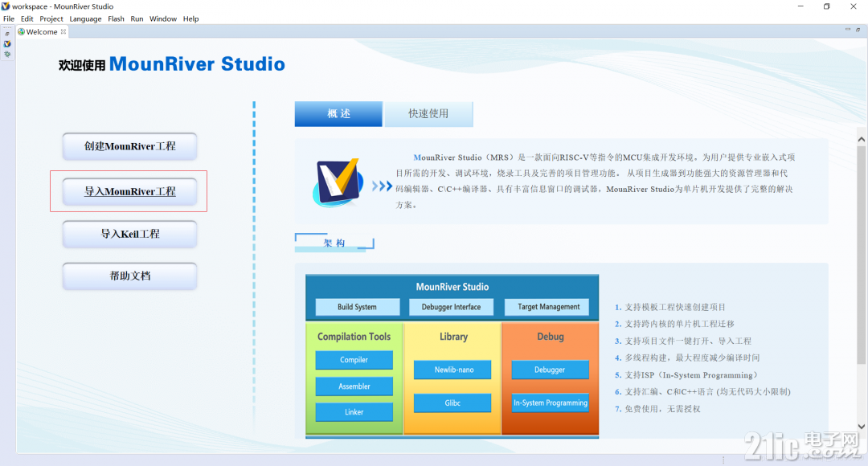Click 导入Keil工程 button

point(129,234)
